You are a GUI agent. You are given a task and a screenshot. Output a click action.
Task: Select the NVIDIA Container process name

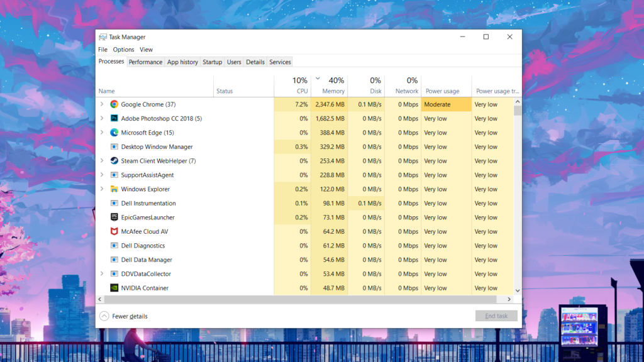tap(145, 288)
